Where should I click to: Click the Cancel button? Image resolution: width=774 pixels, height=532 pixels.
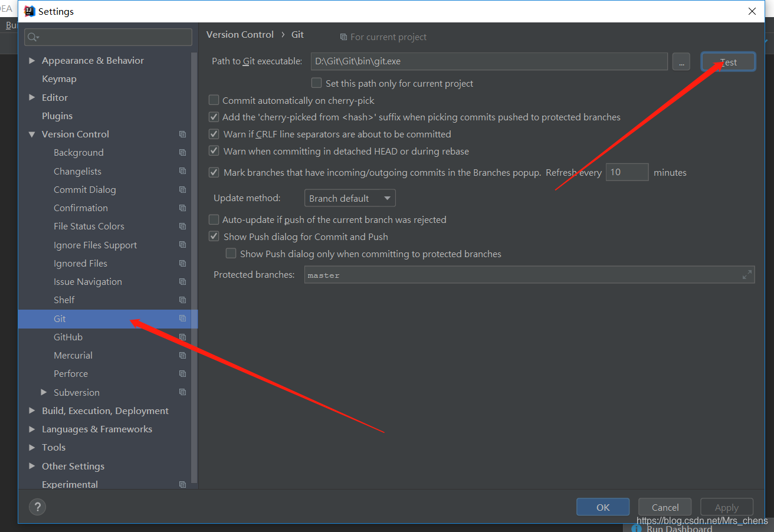pos(665,507)
